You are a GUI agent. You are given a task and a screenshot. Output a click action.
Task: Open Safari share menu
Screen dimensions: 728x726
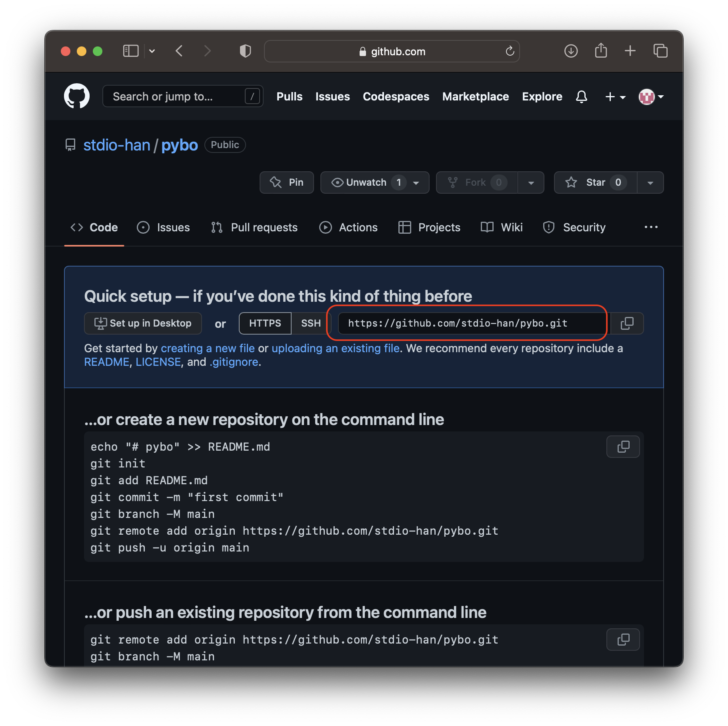[601, 51]
